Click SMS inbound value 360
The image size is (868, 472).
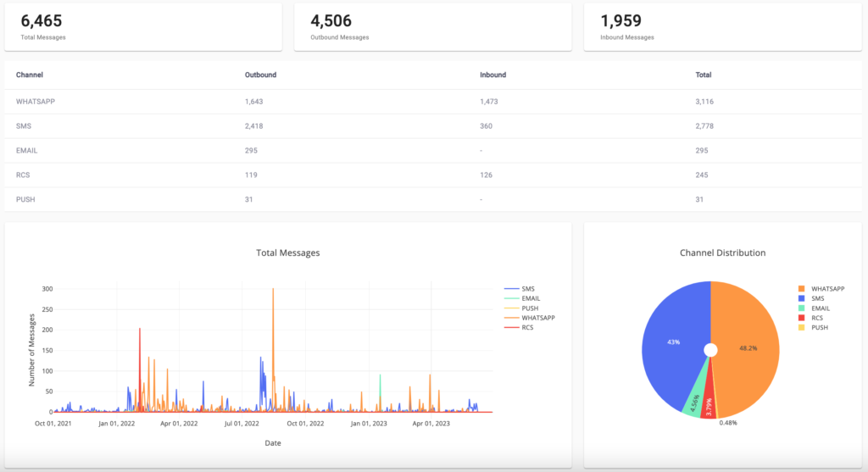coord(486,126)
